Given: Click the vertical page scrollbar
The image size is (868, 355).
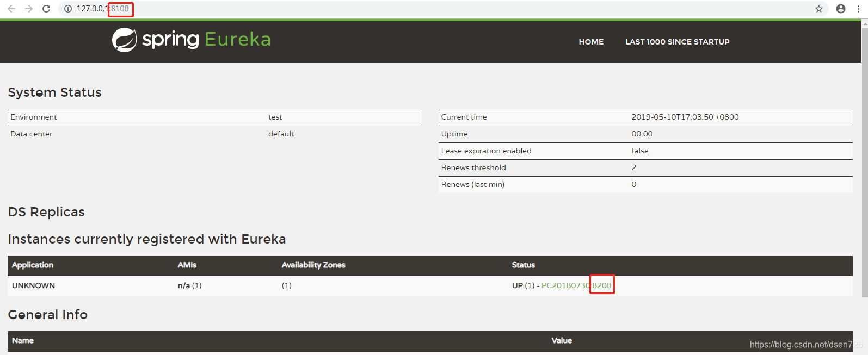Looking at the screenshot, I should 865,162.
